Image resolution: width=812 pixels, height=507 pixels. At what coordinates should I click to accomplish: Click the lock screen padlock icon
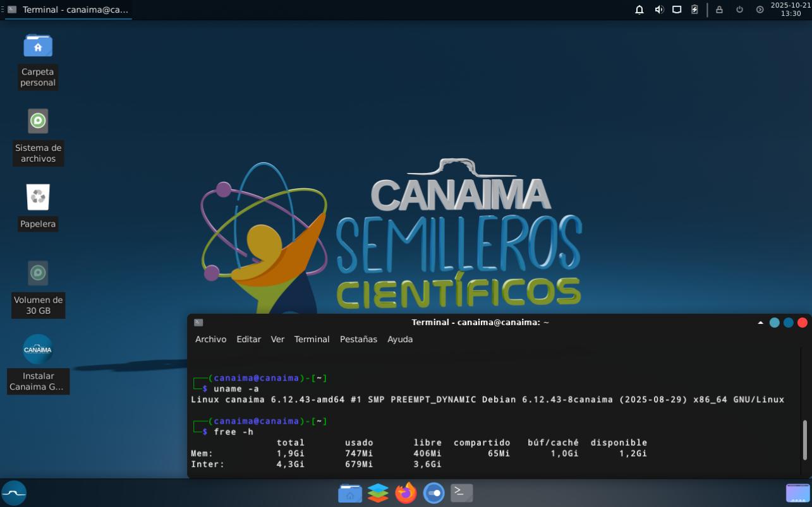[719, 9]
